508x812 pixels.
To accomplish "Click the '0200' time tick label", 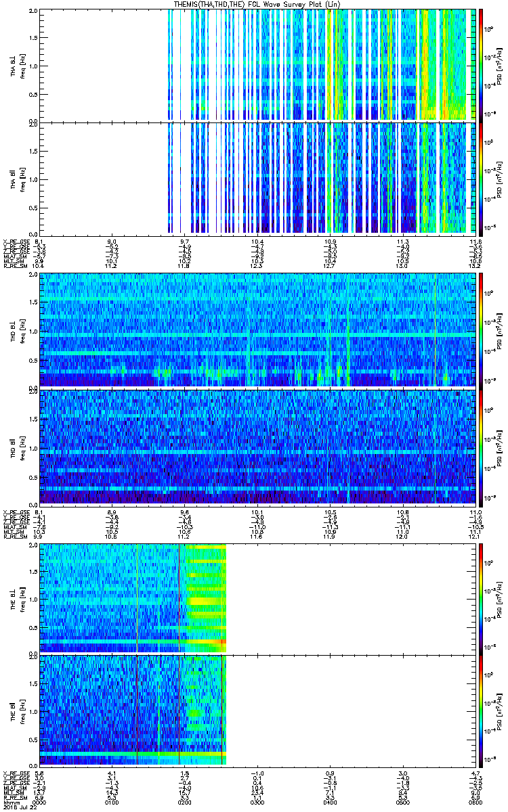I will coord(185,801).
